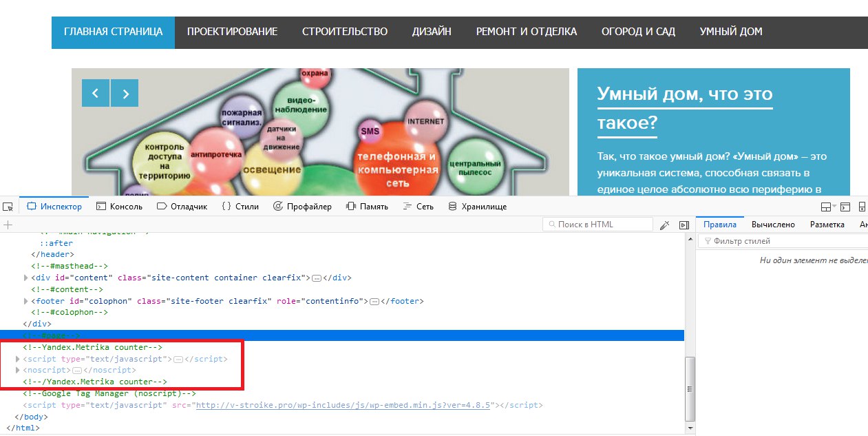868x436 pixels.
Task: Focus the Фильтр стилей filter field
Action: tap(785, 241)
